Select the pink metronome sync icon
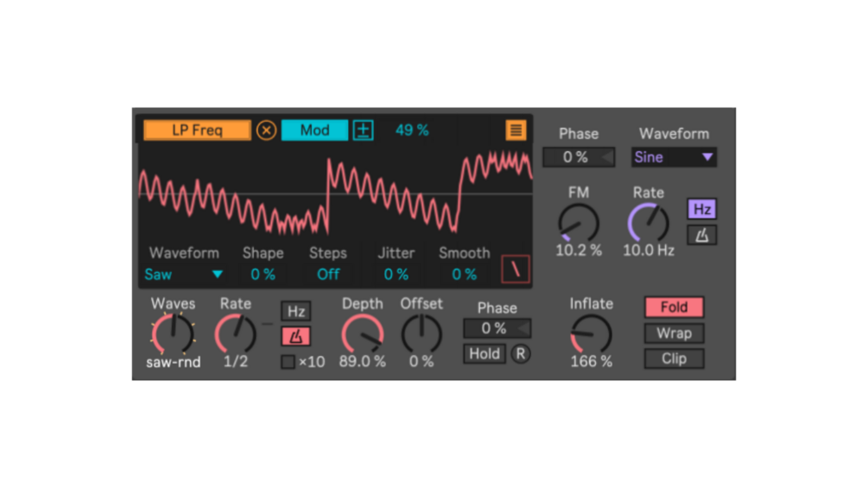 click(295, 336)
